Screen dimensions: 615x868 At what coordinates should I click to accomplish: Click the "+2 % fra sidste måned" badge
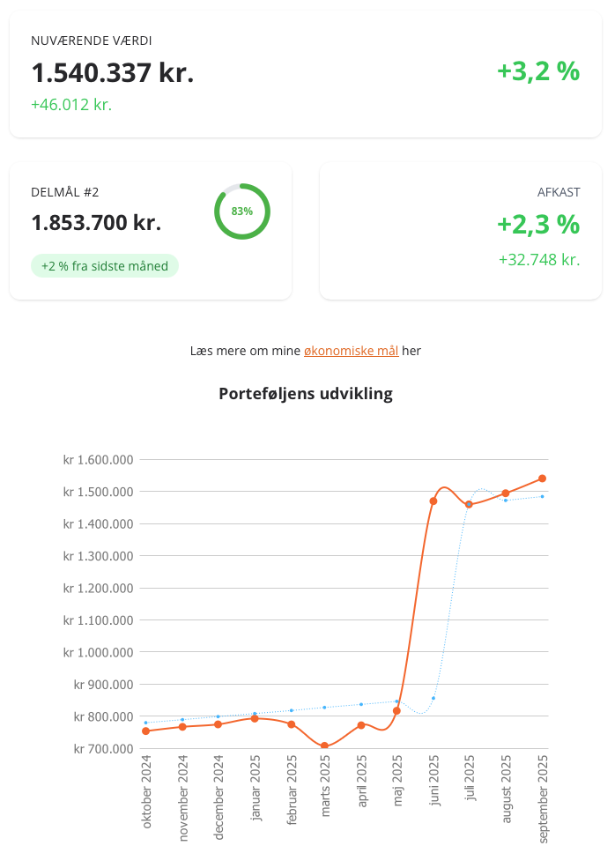[105, 266]
